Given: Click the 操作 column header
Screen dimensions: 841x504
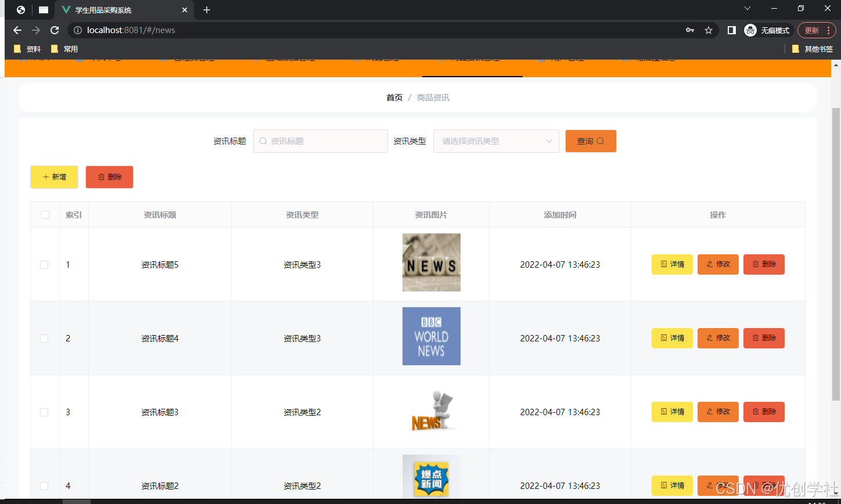Looking at the screenshot, I should pos(718,215).
